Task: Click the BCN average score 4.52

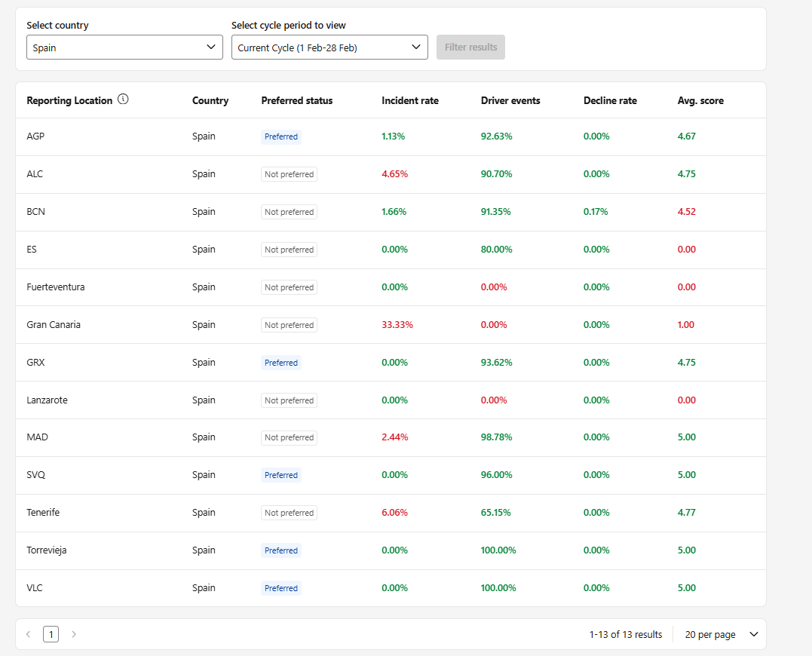Action: (x=686, y=211)
